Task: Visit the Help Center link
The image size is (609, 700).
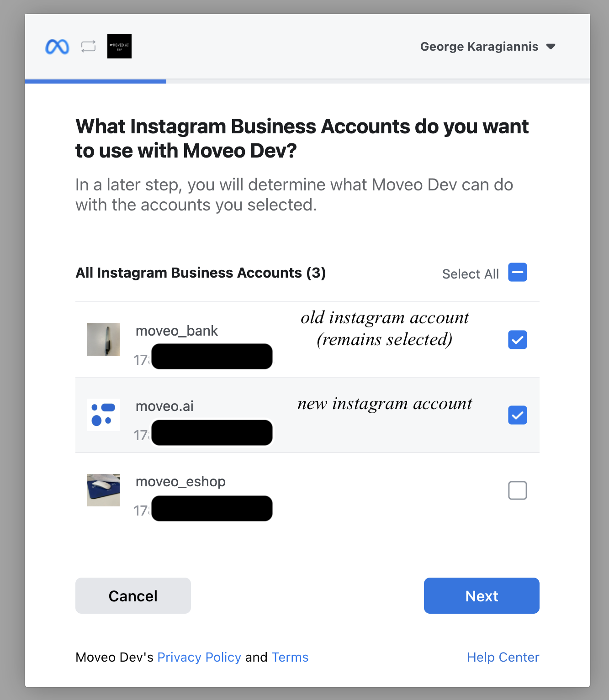Action: click(x=503, y=657)
